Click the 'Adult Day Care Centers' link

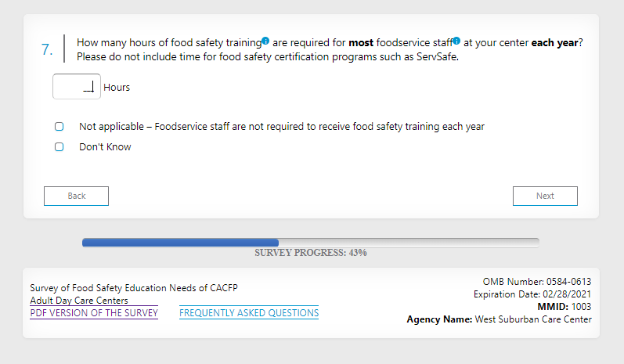(79, 301)
